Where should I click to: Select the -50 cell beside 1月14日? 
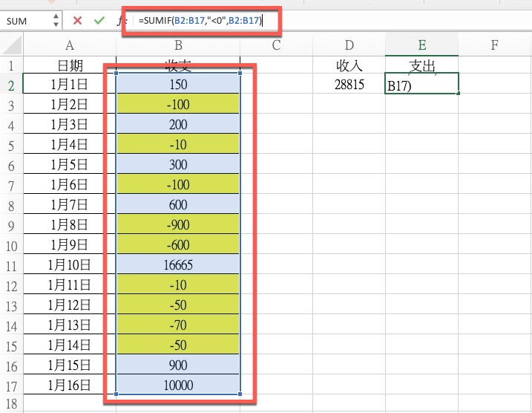(178, 345)
